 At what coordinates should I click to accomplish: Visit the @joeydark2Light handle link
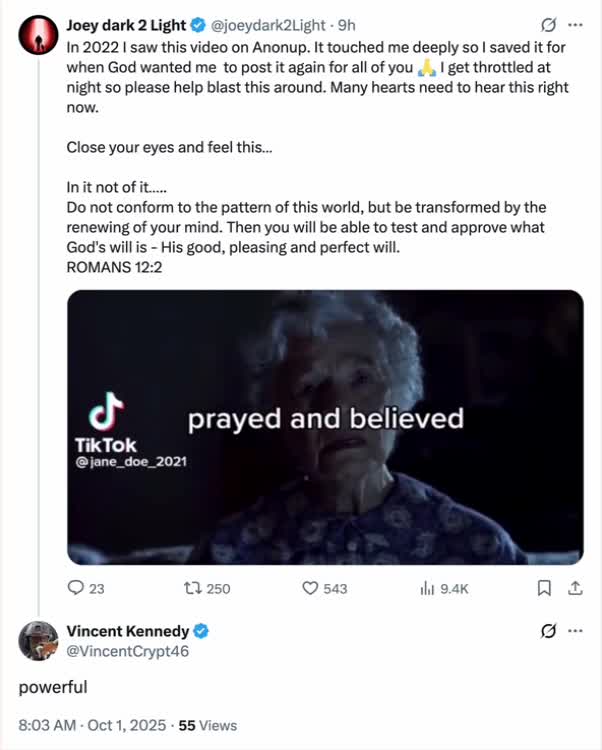coord(268,24)
